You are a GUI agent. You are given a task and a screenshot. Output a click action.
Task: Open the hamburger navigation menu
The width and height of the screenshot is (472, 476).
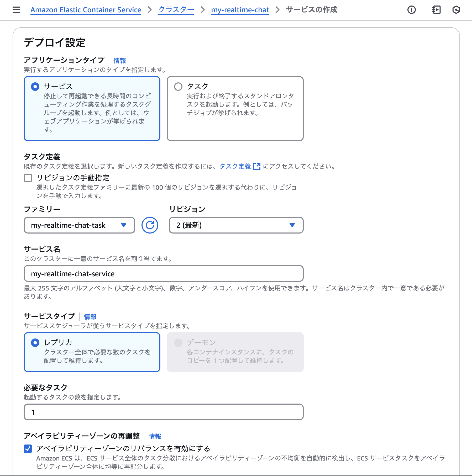click(x=16, y=10)
